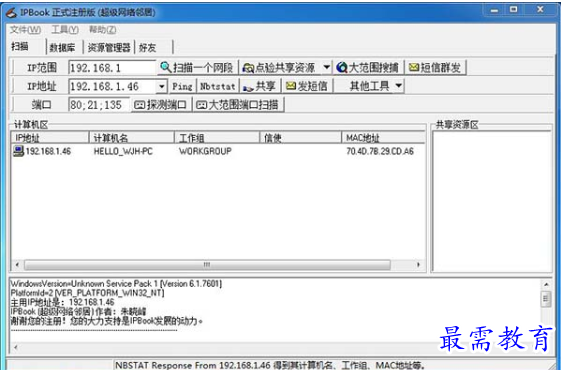
Task: Minimize the IPBook window
Action: [494, 10]
